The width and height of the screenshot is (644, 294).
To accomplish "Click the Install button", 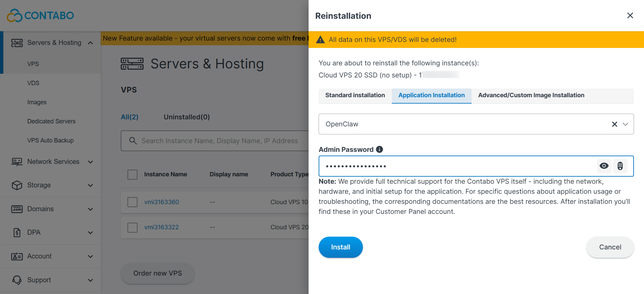I will click(x=340, y=247).
